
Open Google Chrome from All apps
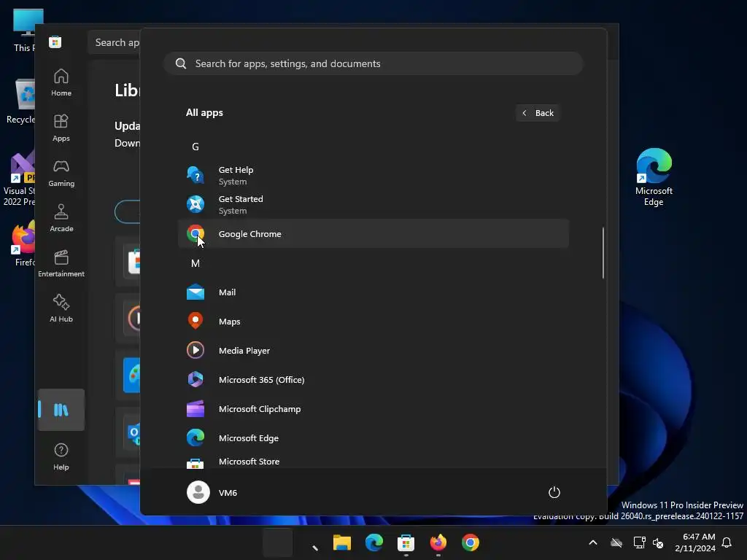(x=373, y=234)
